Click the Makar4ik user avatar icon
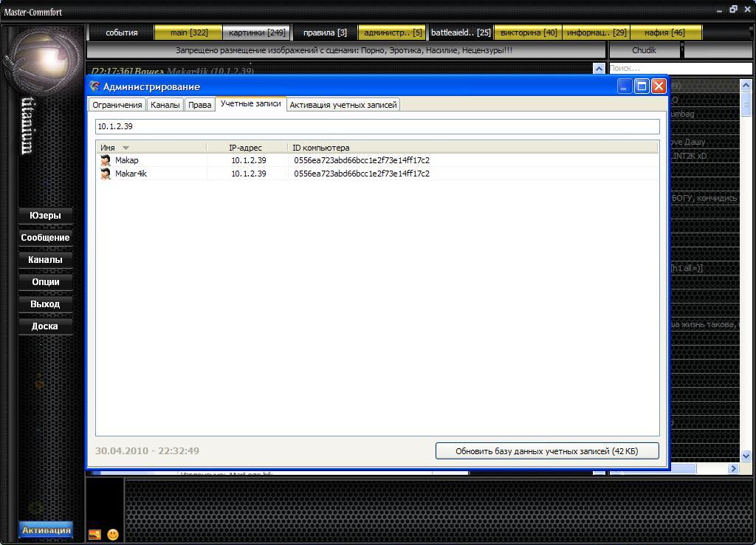Screen dimensions: 756x545 [106, 174]
